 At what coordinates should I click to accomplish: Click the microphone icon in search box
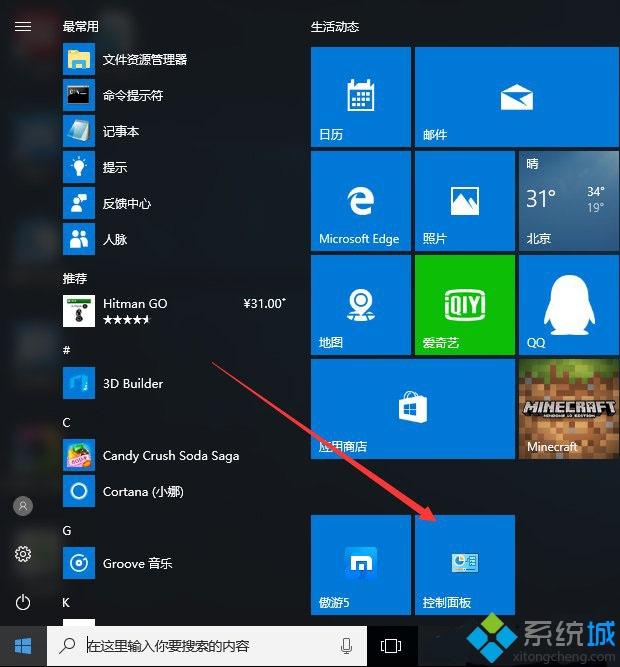tap(347, 646)
